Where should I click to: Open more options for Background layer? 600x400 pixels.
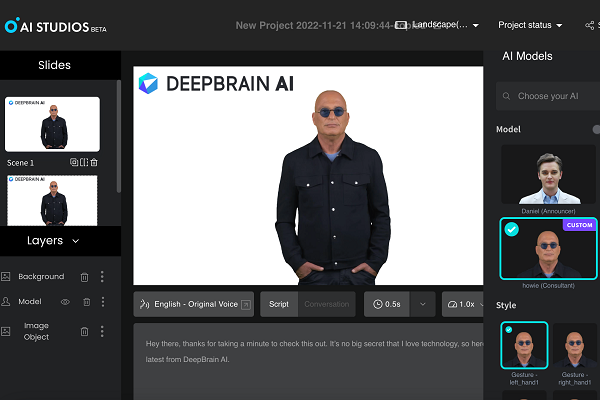(x=102, y=277)
